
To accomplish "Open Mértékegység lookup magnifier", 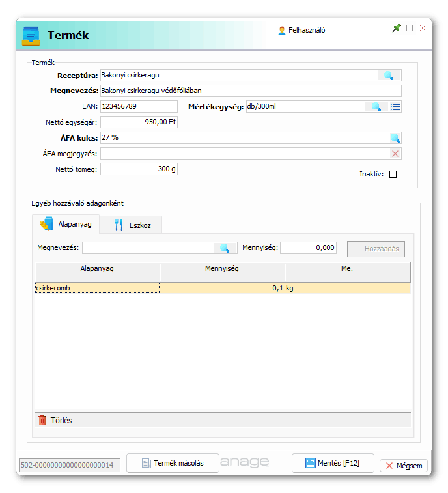I will (x=376, y=107).
